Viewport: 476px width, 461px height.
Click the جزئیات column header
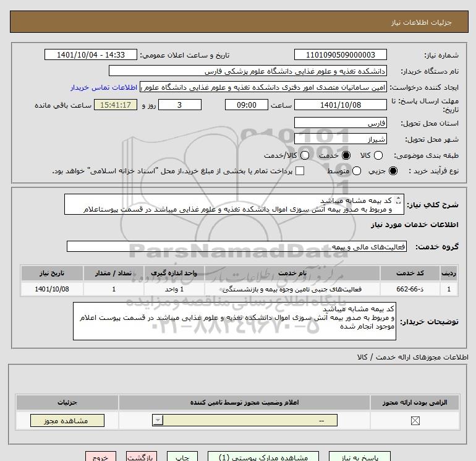[67, 403]
